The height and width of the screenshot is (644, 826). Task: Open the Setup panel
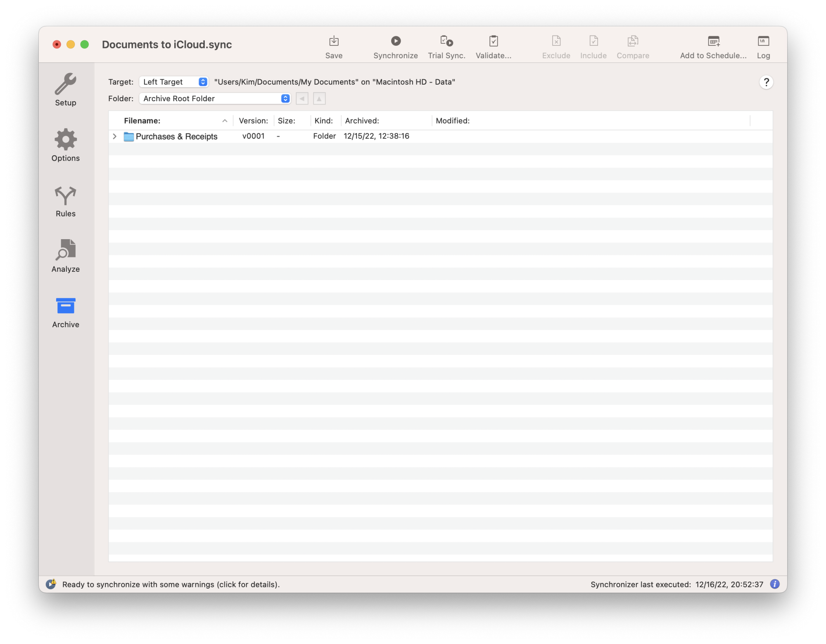66,90
